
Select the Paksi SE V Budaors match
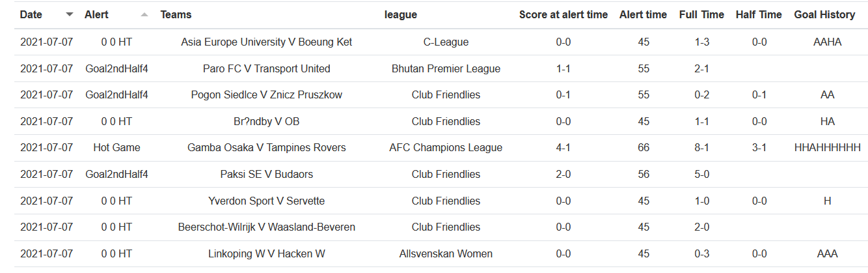point(267,175)
